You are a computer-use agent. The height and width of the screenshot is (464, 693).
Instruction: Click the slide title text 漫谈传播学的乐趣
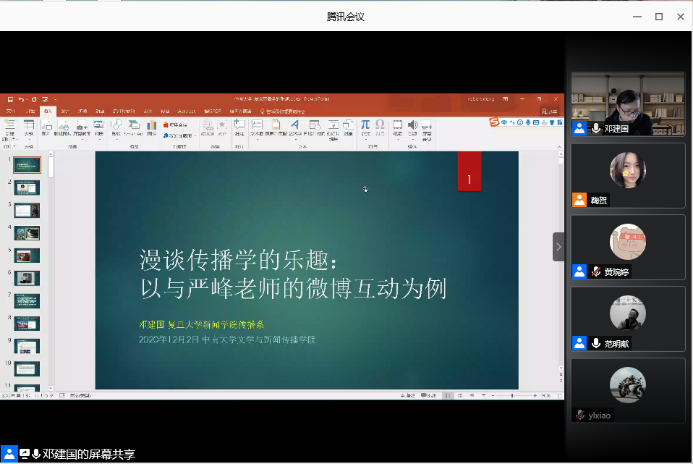(239, 262)
